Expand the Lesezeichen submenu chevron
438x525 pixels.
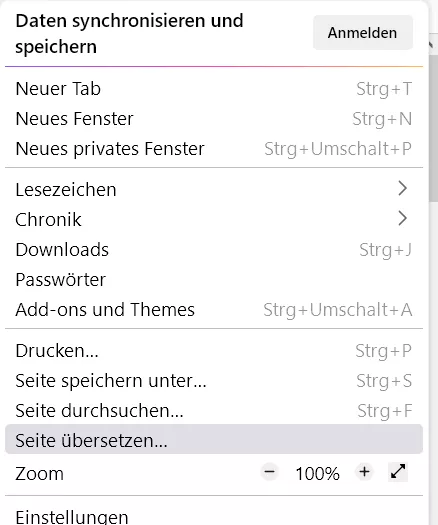[403, 189]
